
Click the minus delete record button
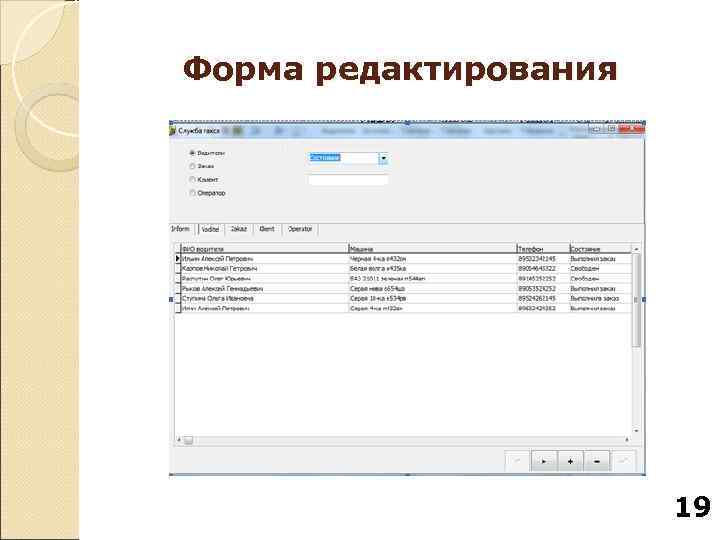[596, 461]
